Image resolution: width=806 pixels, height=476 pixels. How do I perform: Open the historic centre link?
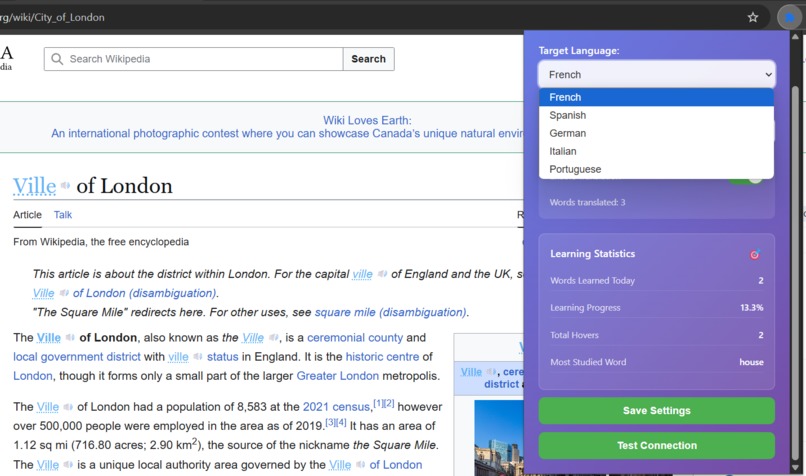pos(382,357)
